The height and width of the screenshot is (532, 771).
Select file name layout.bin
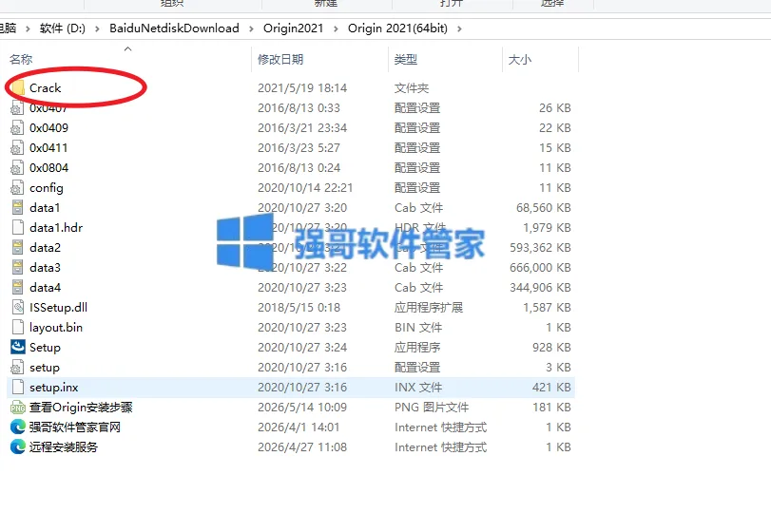(55, 328)
